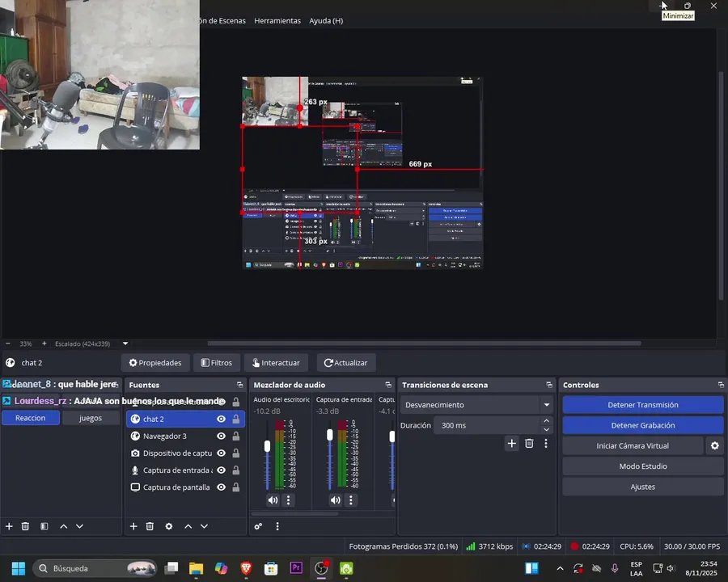Open Propiedades for the chat 2 source
This screenshot has height=582, width=728.
click(155, 362)
